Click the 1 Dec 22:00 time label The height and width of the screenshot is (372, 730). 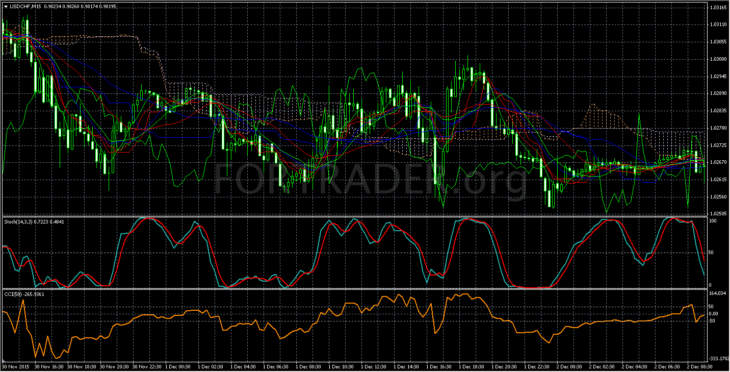tap(538, 367)
